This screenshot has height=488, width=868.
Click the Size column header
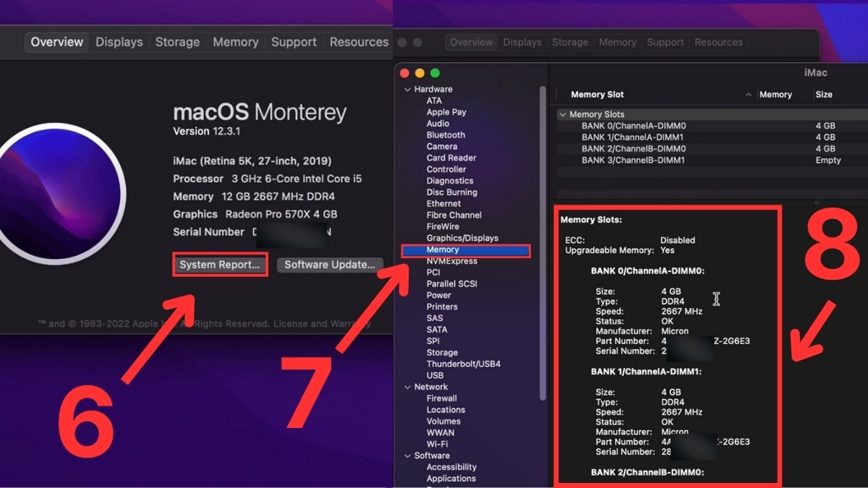[824, 95]
